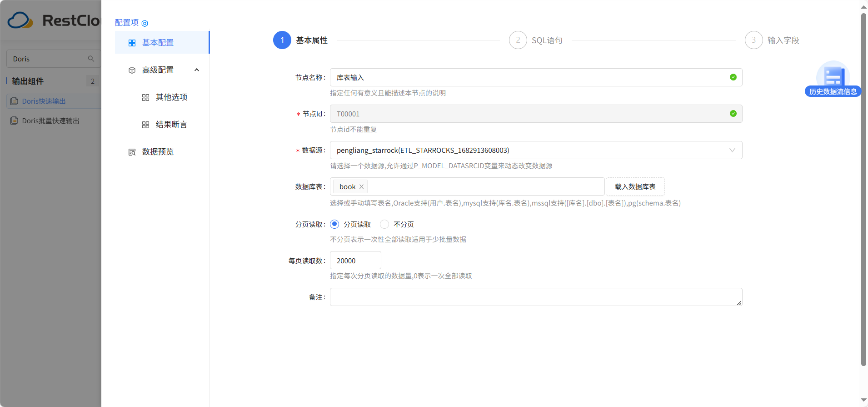The height and width of the screenshot is (407, 868).
Task: Open the 结果断言 menu item
Action: (x=162, y=124)
